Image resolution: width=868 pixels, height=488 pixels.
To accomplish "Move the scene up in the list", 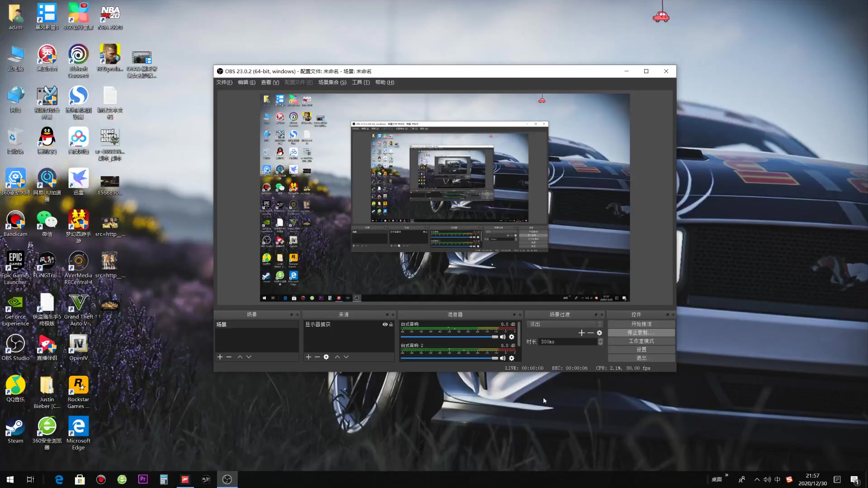I will tap(240, 357).
